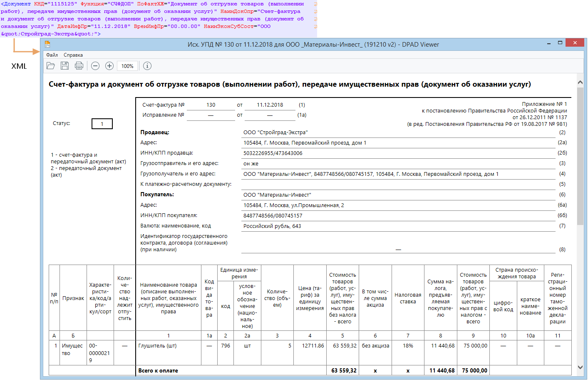Save the document with the floppy icon

click(65, 66)
